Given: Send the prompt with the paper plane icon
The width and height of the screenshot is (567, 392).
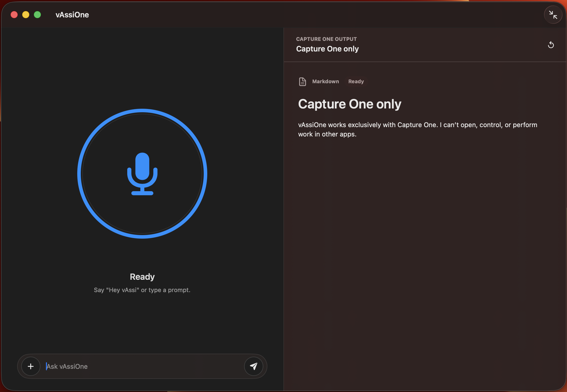Looking at the screenshot, I should (253, 366).
